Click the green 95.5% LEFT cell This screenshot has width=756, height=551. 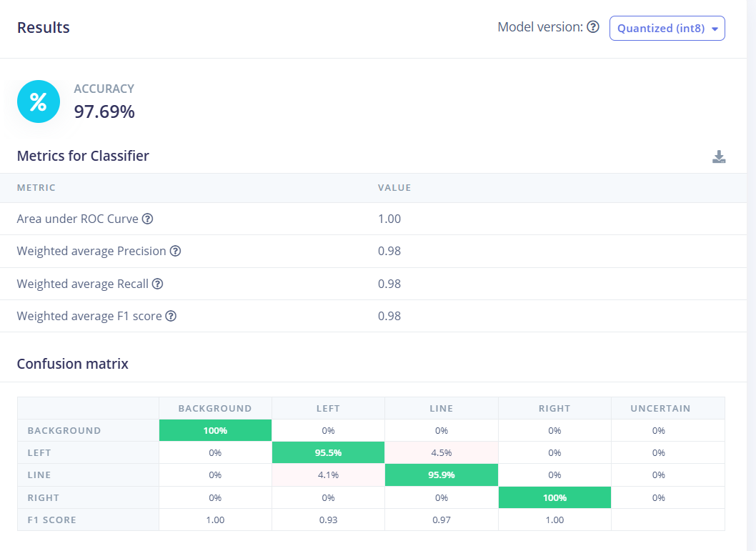tap(328, 453)
